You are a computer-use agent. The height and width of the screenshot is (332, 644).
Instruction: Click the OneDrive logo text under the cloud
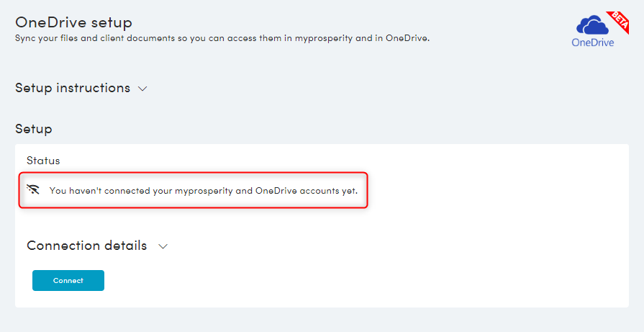pyautogui.click(x=593, y=42)
